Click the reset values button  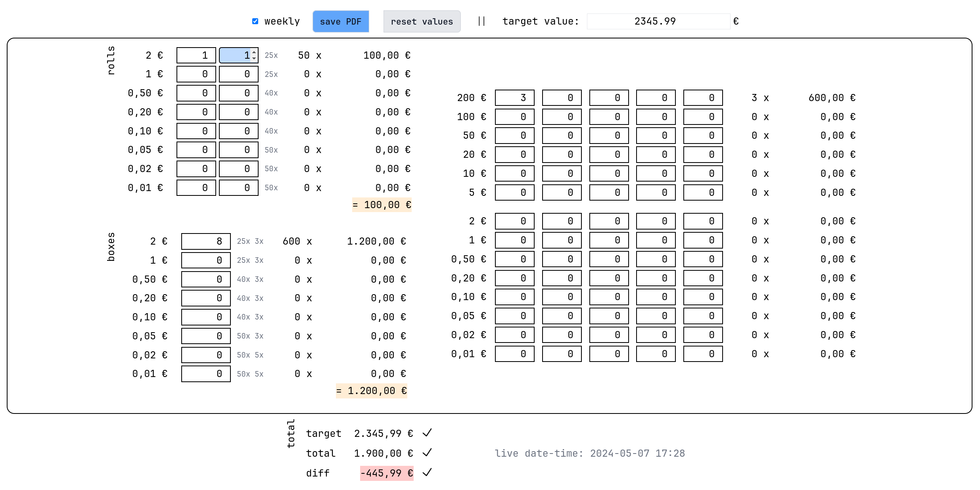tap(422, 21)
